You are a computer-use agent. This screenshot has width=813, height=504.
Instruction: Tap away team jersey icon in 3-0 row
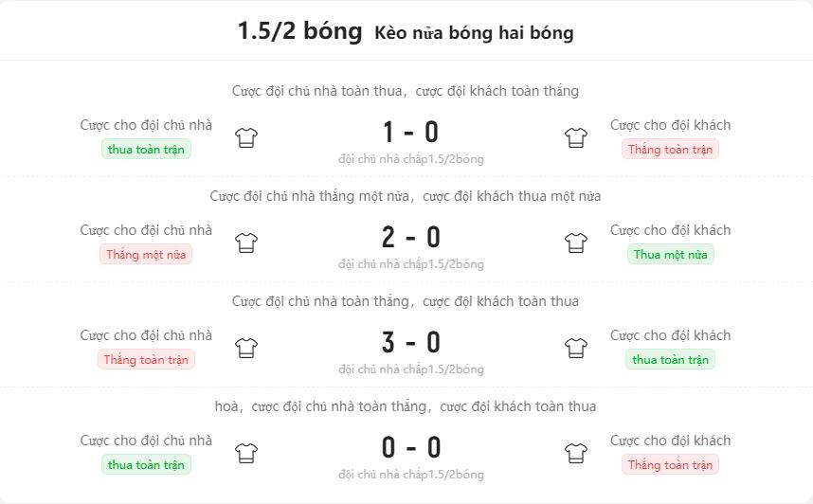tap(575, 348)
